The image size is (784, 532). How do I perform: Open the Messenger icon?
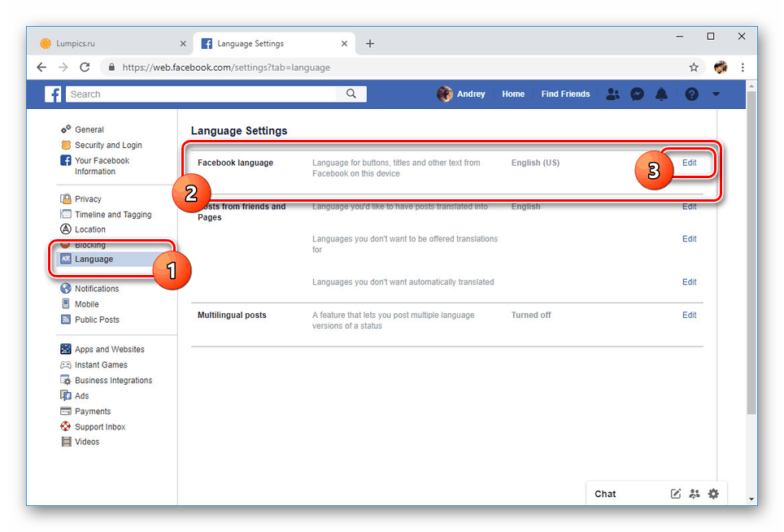point(637,94)
